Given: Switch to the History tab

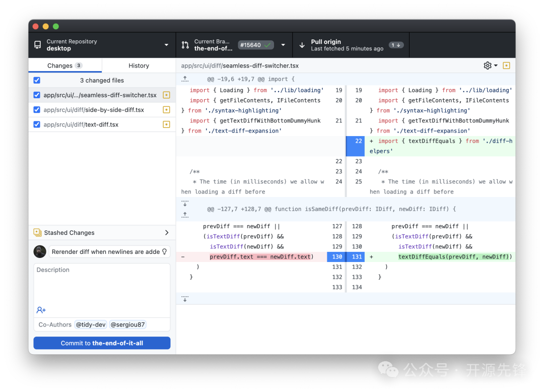Looking at the screenshot, I should point(139,66).
